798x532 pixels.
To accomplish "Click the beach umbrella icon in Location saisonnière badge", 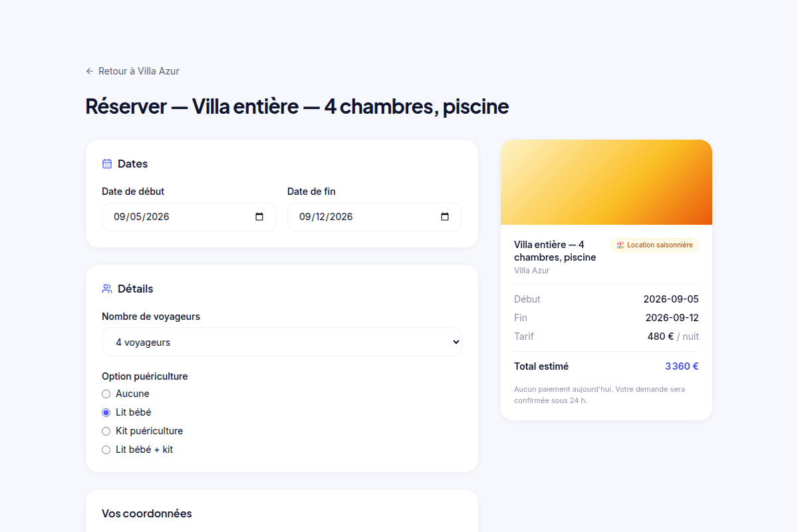I will point(620,245).
